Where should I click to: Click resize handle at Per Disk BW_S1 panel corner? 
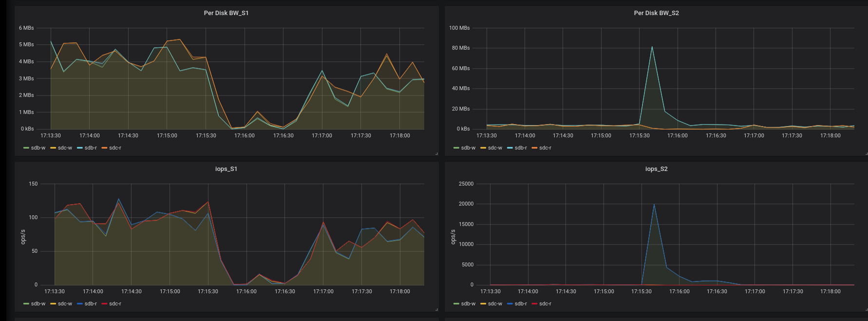tap(436, 154)
